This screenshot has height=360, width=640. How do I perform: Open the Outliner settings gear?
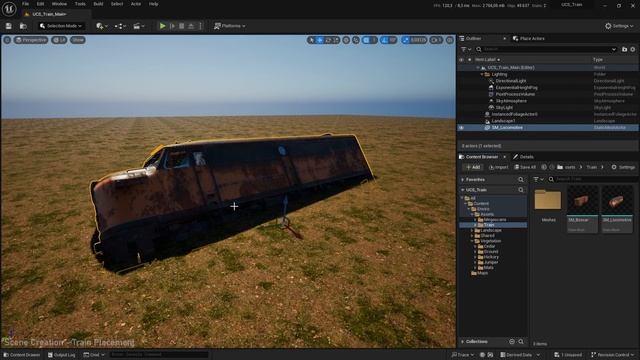tap(633, 49)
